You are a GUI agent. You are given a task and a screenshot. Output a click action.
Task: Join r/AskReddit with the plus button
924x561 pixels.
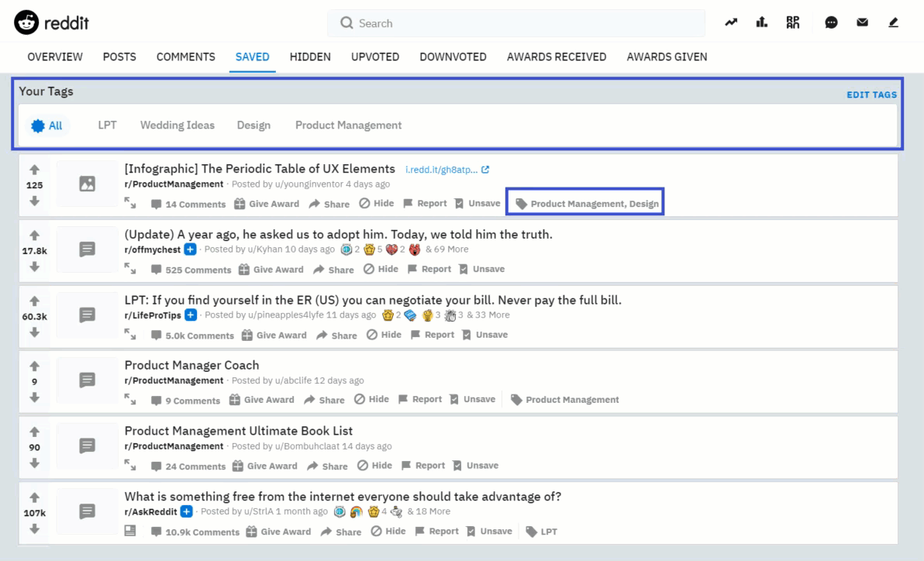click(186, 511)
